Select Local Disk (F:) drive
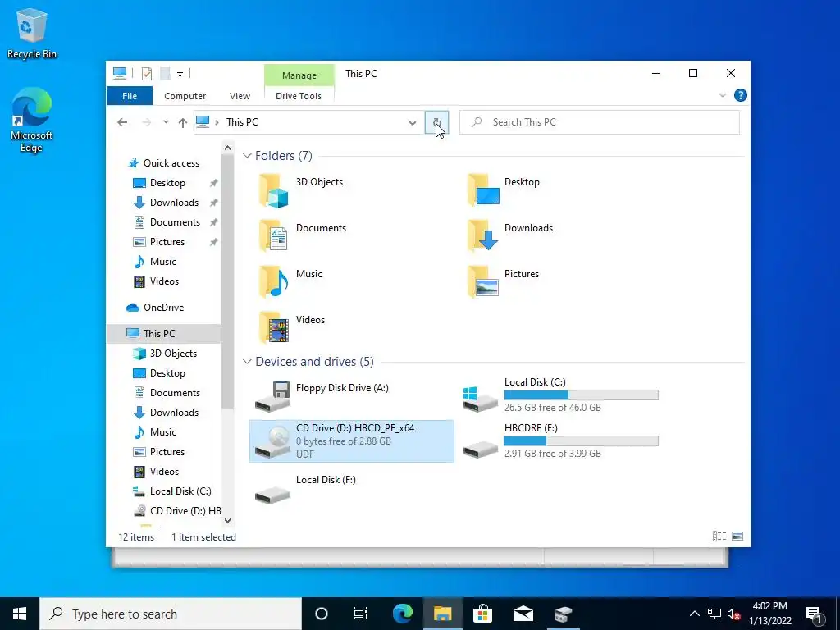The image size is (840, 630). [x=305, y=488]
